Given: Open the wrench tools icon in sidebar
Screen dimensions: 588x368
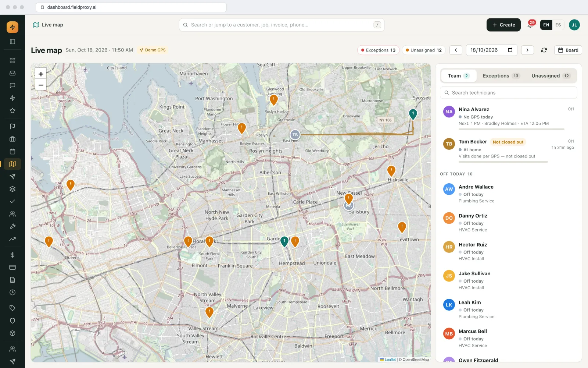Looking at the screenshot, I should (12, 226).
